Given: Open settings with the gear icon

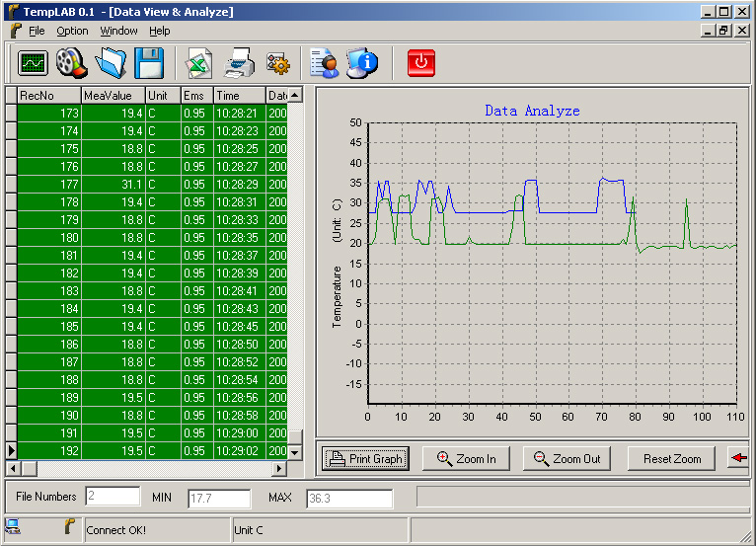Looking at the screenshot, I should click(x=278, y=63).
